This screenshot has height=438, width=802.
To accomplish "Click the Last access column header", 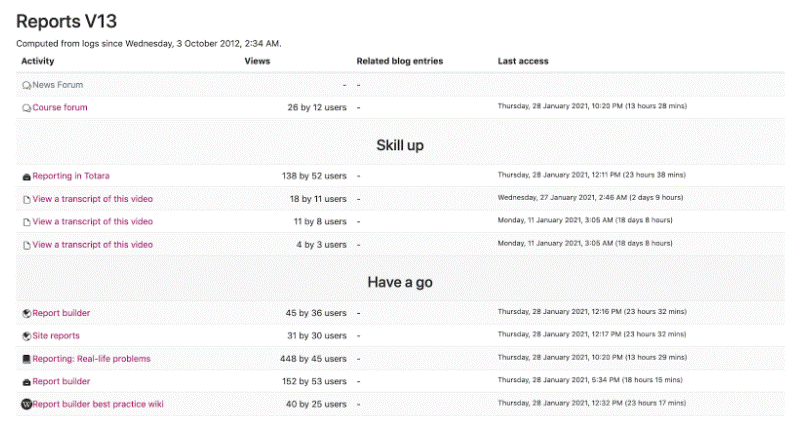I will [x=523, y=61].
